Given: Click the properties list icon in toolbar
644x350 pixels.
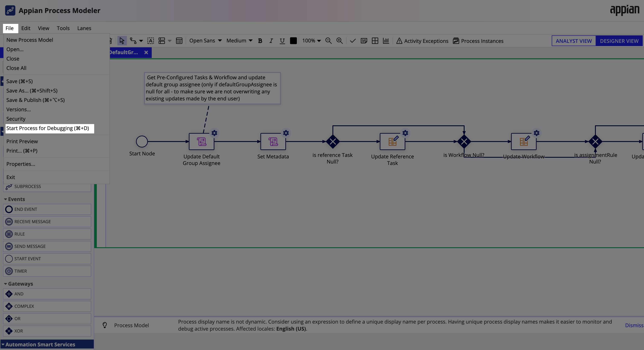Looking at the screenshot, I should point(179,41).
